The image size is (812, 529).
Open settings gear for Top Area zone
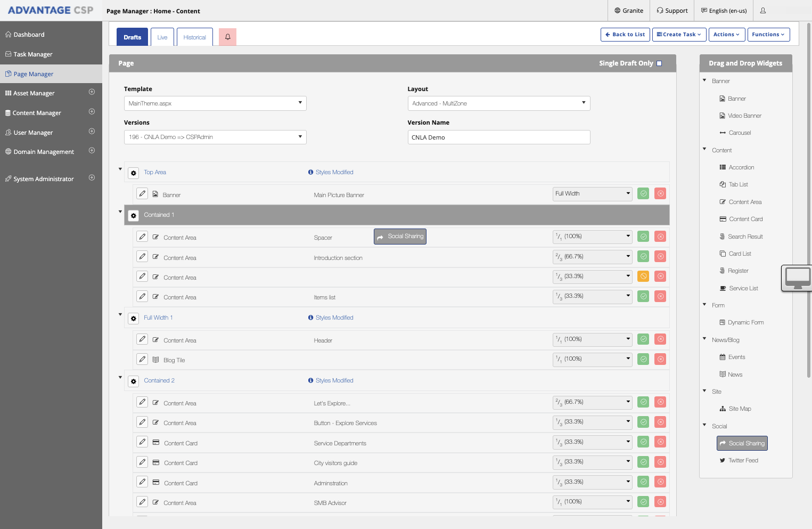coord(134,173)
